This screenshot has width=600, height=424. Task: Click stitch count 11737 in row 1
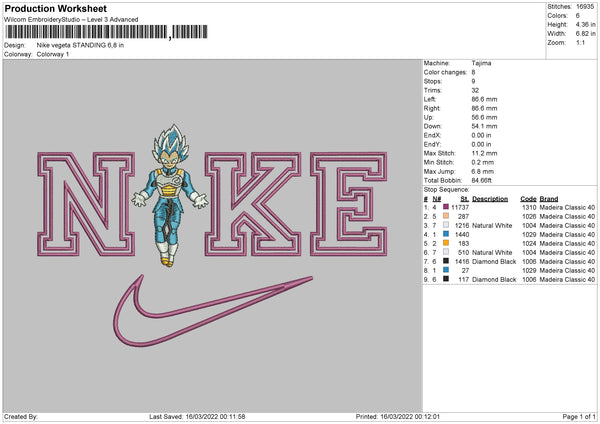[x=460, y=207]
